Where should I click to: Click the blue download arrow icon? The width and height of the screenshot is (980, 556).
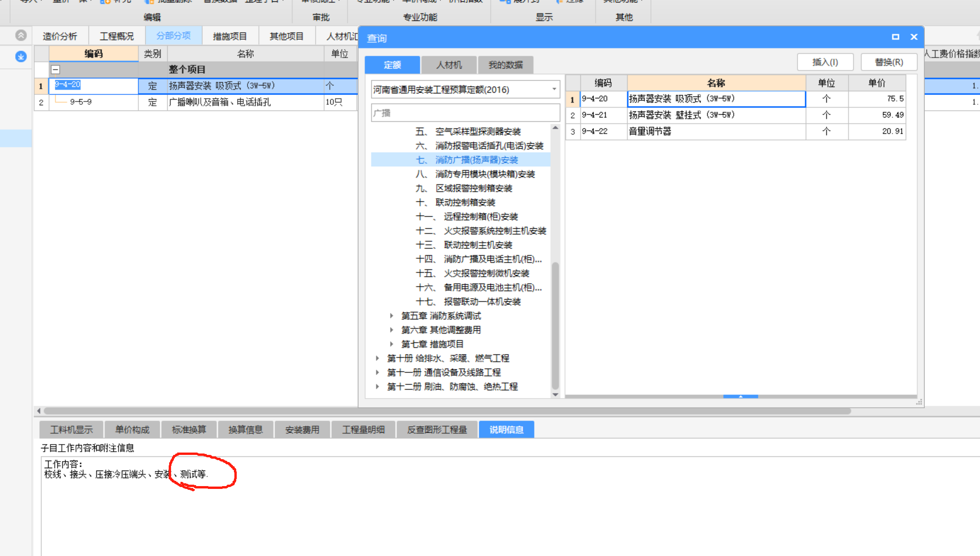(21, 57)
